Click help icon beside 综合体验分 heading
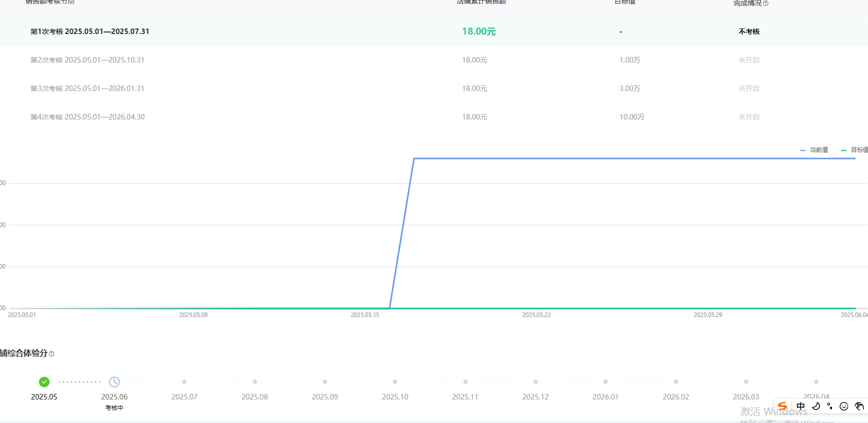 tap(52, 354)
